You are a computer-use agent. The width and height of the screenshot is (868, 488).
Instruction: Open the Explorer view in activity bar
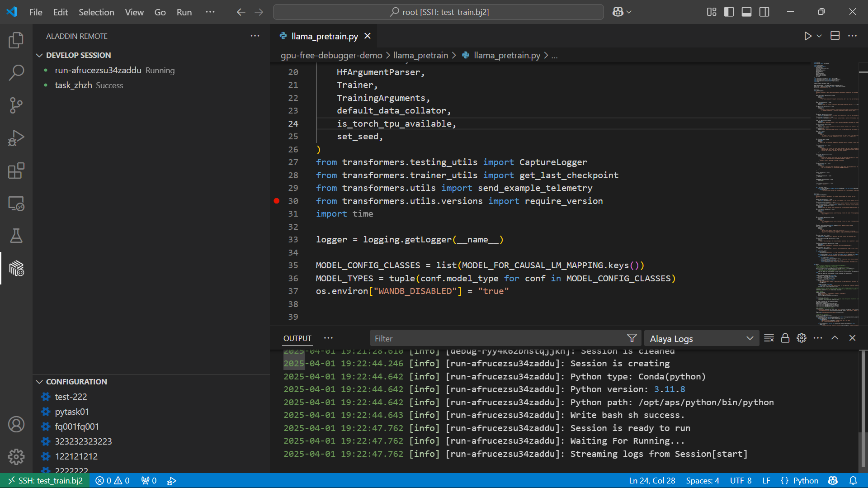click(x=16, y=40)
